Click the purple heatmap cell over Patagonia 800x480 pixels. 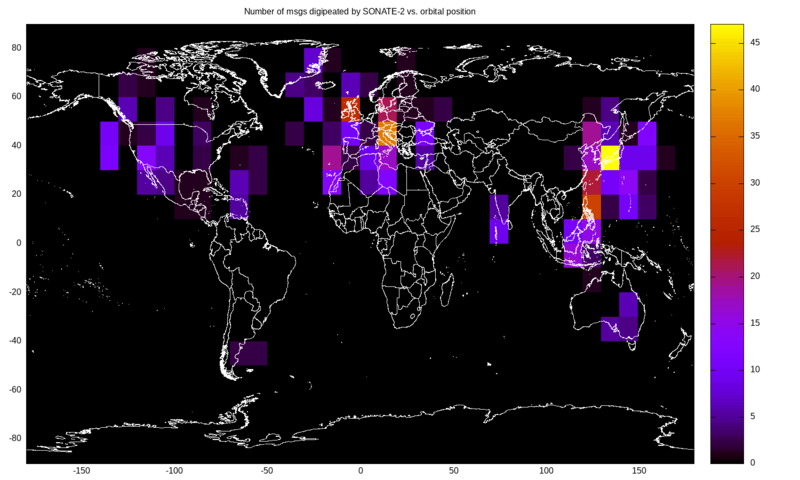click(x=248, y=352)
